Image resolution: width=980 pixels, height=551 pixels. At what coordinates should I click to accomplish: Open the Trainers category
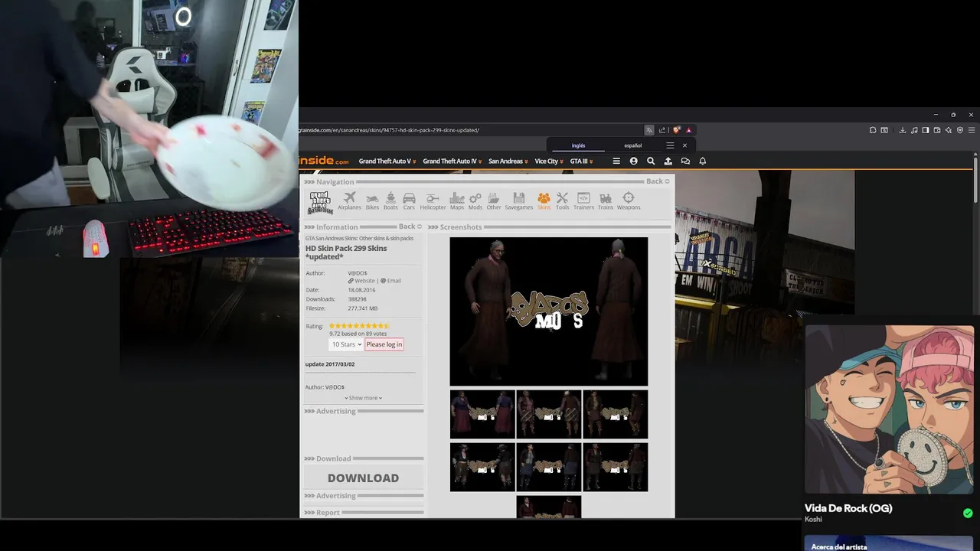point(583,201)
